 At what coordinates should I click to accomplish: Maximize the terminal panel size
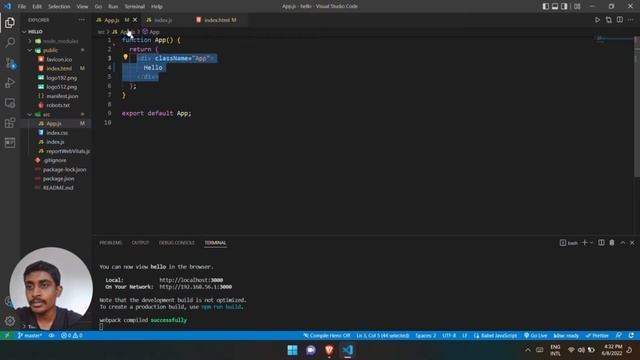tap(623, 242)
